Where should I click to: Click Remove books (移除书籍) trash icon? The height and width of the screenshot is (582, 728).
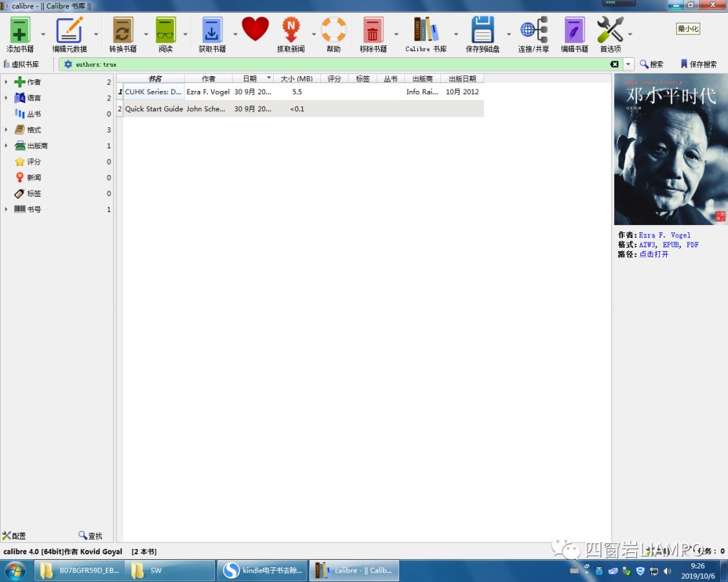point(373,30)
